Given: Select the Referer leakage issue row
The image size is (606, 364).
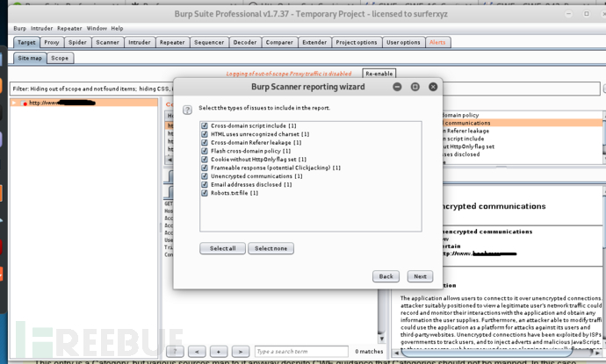Looking at the screenshot, I should point(523,131).
